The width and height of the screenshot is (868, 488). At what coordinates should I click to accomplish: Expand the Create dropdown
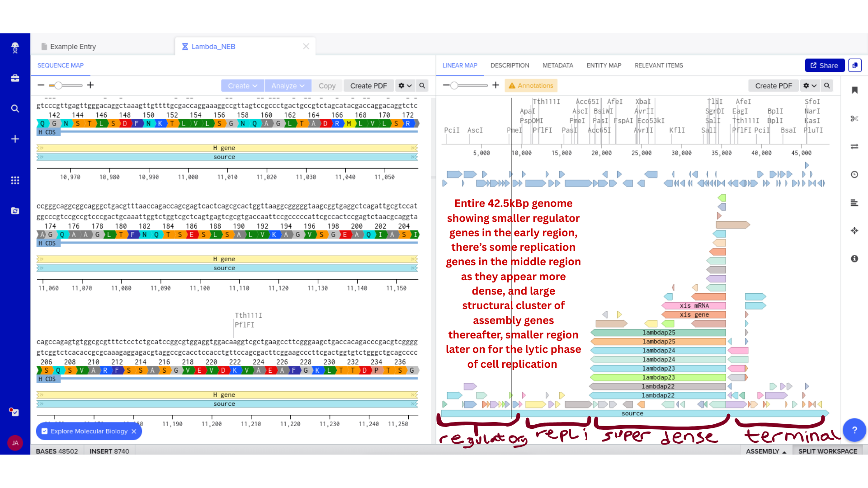click(x=242, y=85)
